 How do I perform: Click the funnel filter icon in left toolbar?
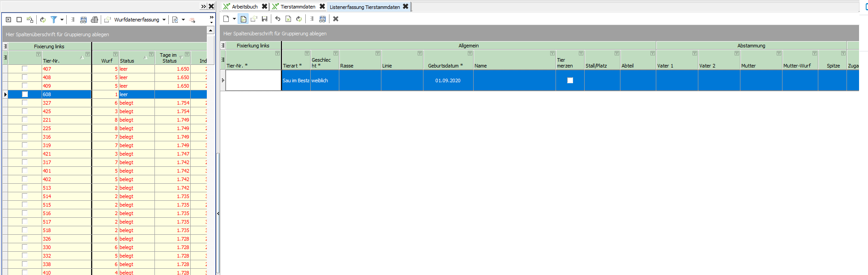(54, 20)
